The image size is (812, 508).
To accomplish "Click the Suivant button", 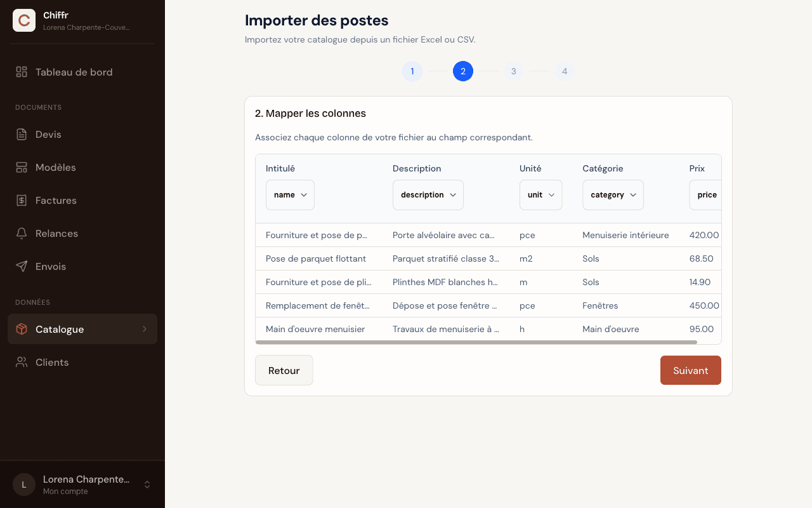I will (x=691, y=370).
